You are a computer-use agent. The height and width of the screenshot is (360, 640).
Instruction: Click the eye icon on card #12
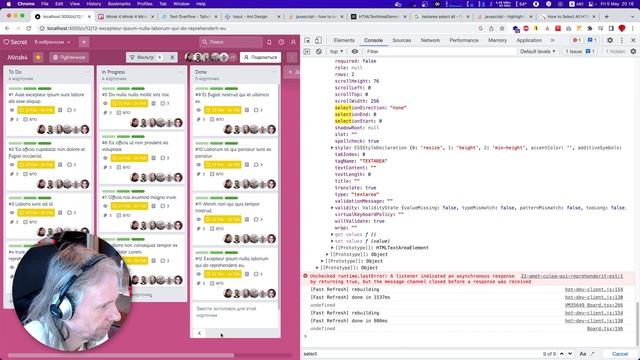click(x=199, y=274)
